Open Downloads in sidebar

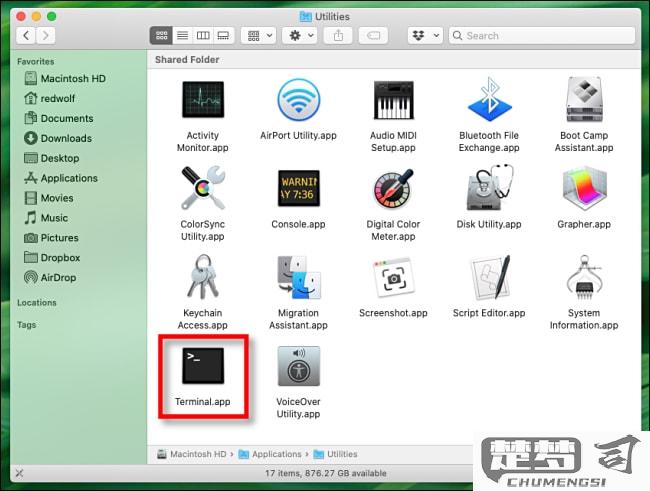point(58,138)
